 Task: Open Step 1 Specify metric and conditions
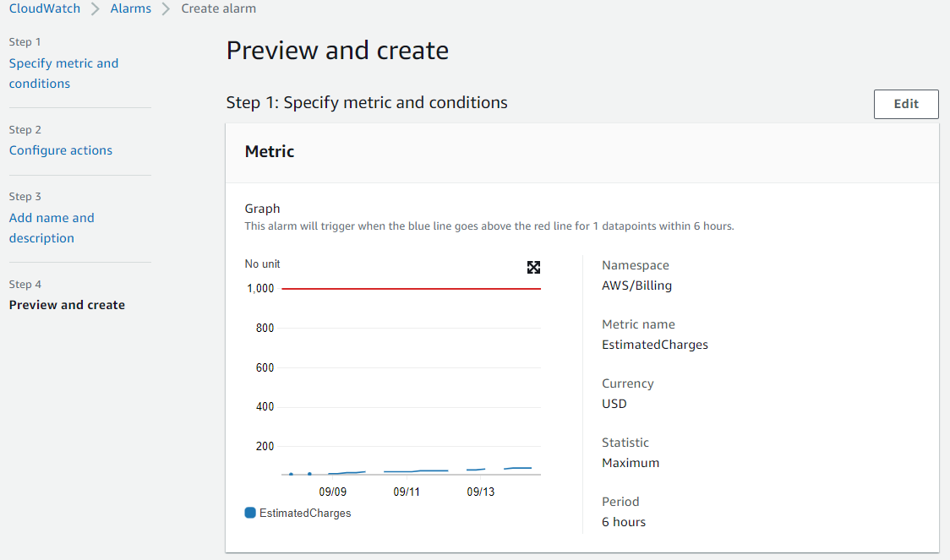tap(63, 73)
